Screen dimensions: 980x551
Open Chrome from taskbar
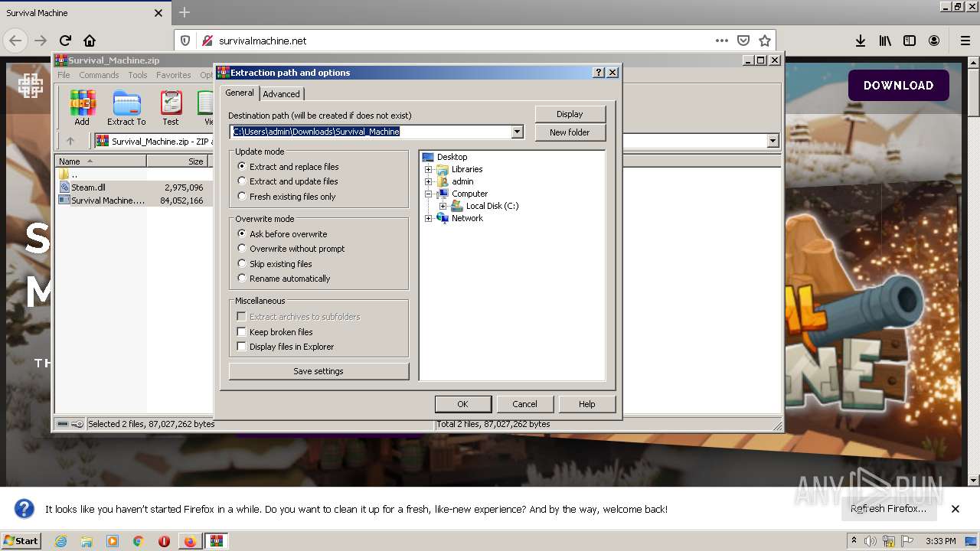click(138, 541)
